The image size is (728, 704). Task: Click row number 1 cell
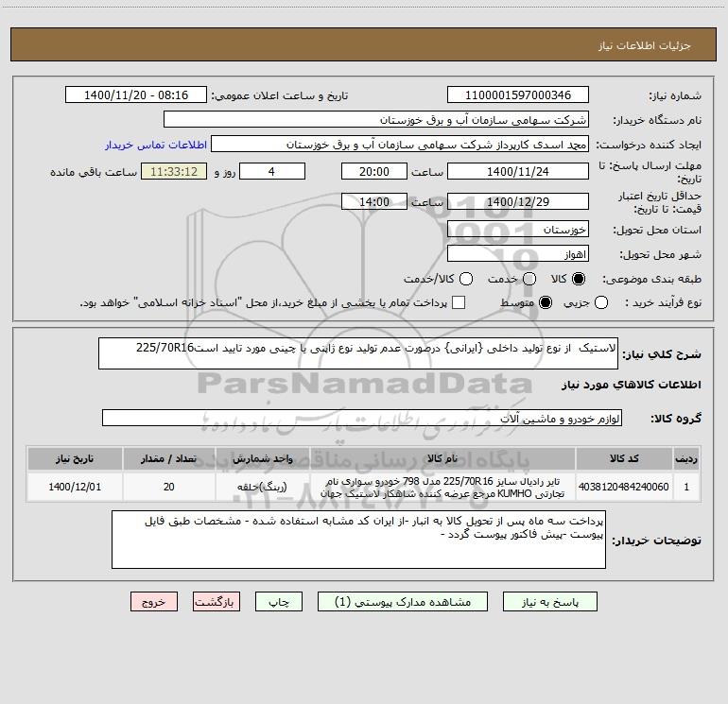tap(686, 487)
